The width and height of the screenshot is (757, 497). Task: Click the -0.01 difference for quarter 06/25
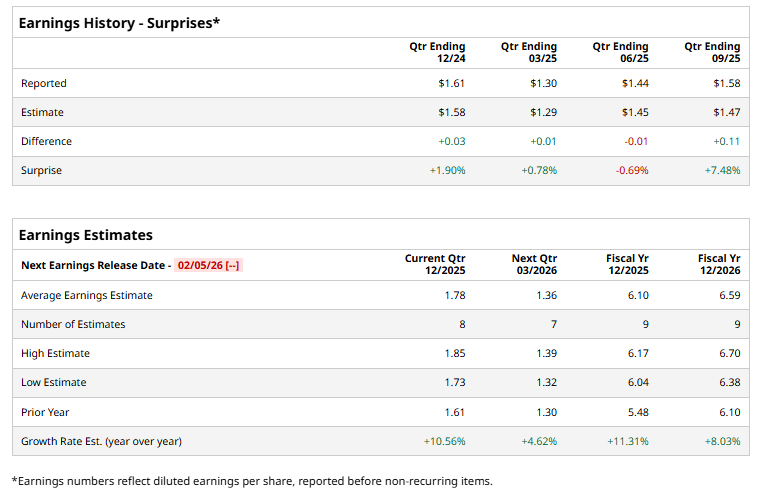click(636, 141)
